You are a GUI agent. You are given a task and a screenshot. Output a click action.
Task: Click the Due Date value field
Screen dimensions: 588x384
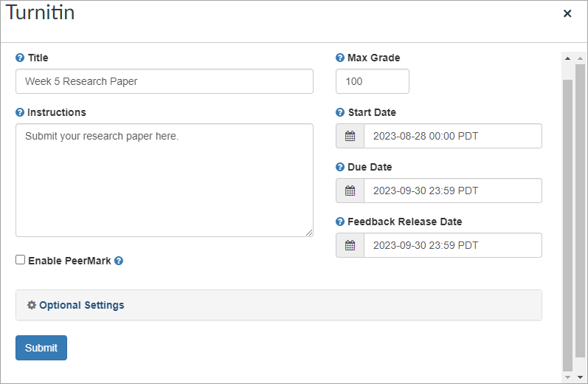453,191
